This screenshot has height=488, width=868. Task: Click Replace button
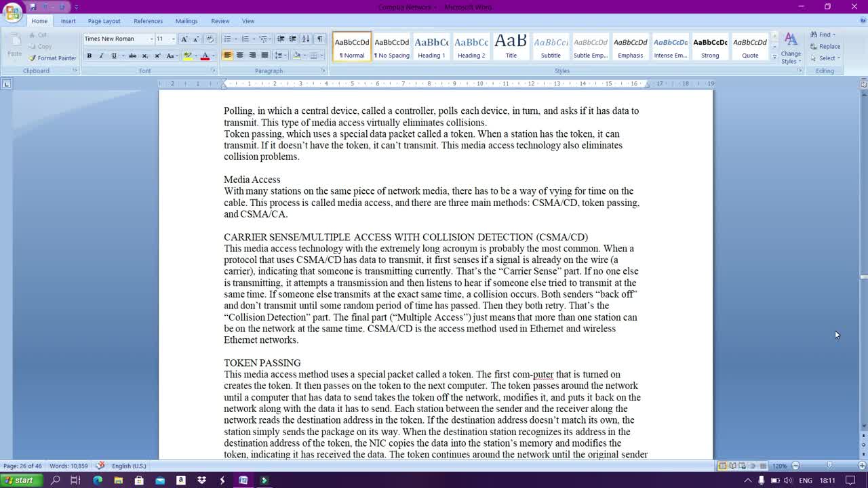pos(825,46)
